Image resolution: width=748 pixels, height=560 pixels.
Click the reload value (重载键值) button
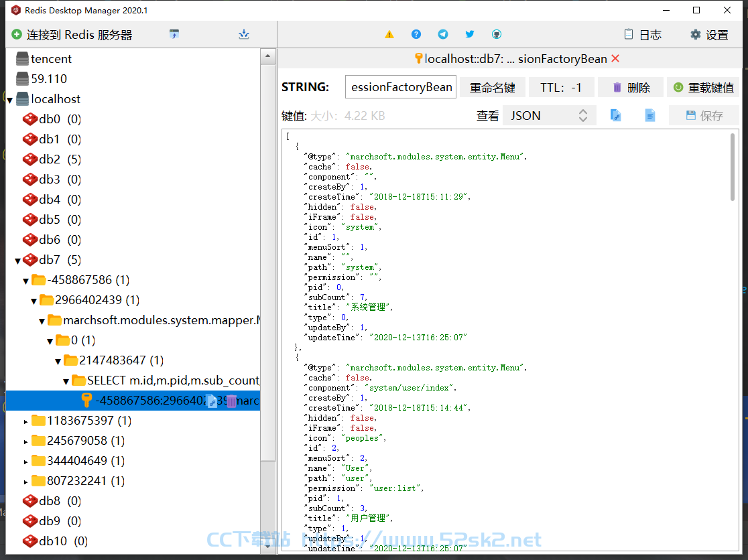pos(703,88)
